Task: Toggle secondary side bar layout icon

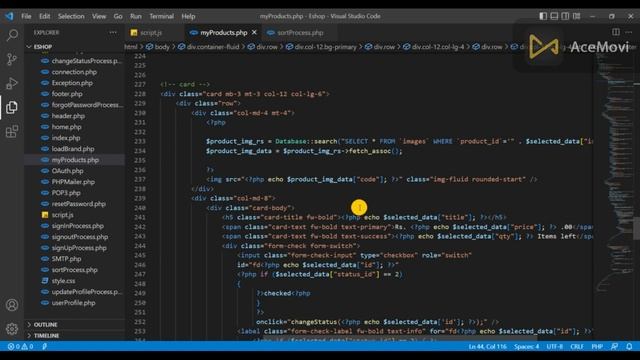Action: coord(565,16)
